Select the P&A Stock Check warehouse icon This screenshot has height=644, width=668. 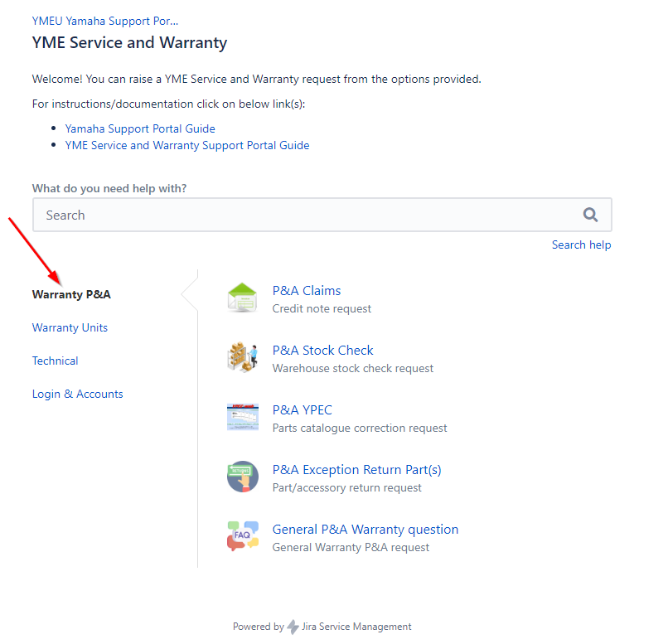point(242,357)
